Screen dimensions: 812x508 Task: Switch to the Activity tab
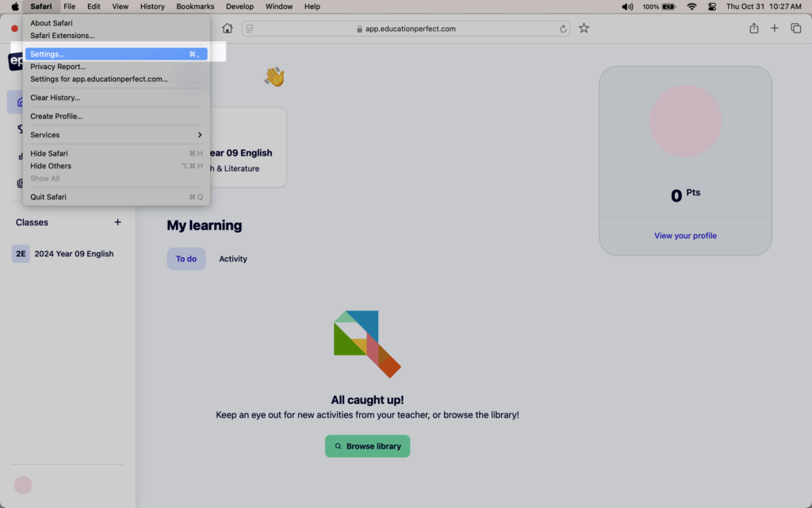[x=233, y=259]
